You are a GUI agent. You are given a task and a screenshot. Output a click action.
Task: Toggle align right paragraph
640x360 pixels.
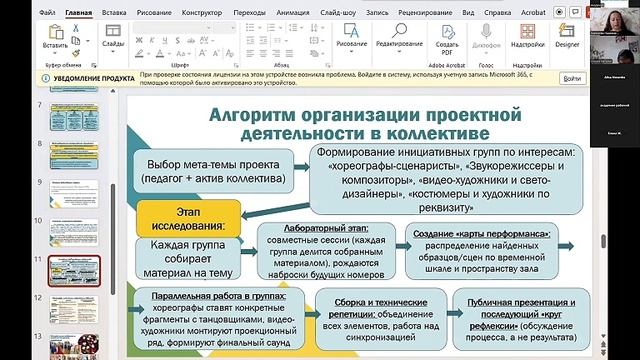(x=277, y=53)
